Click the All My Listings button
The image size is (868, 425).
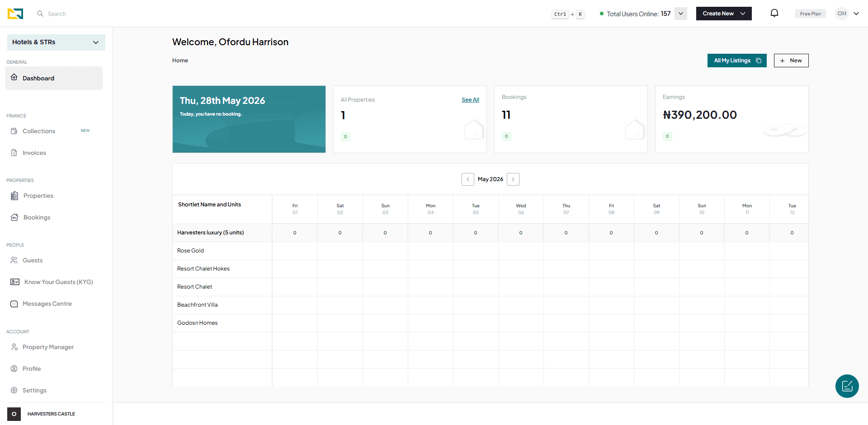pyautogui.click(x=737, y=61)
